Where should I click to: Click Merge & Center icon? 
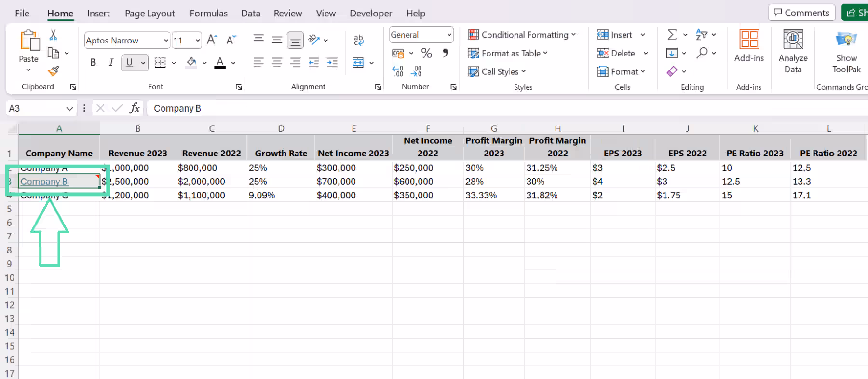click(x=358, y=62)
